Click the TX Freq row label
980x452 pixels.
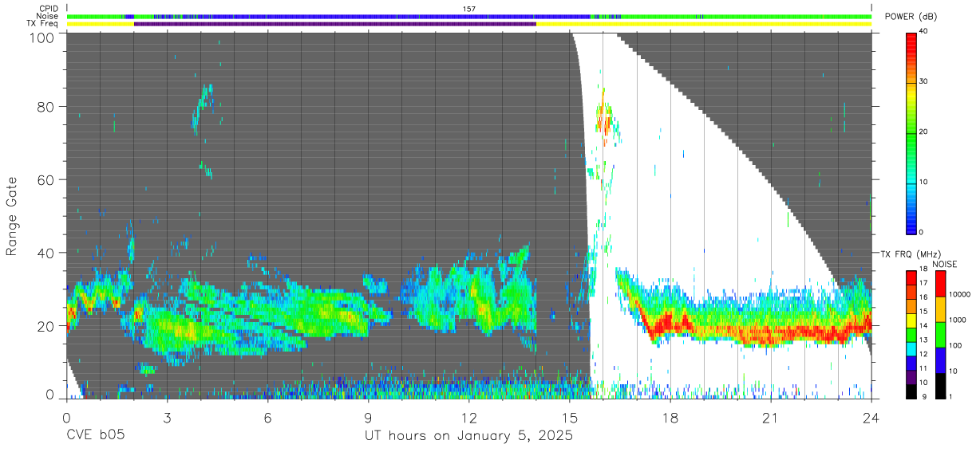click(43, 23)
